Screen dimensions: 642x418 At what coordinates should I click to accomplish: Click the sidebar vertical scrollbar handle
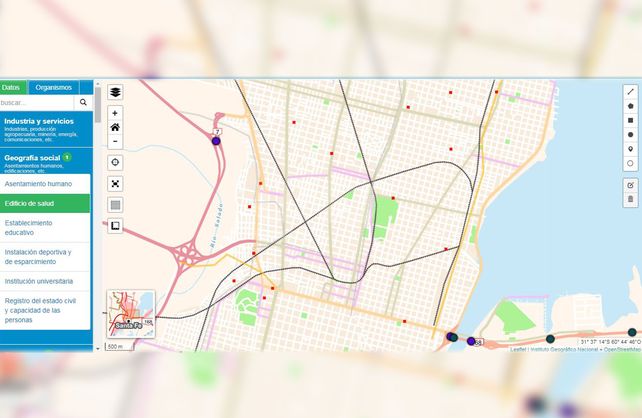[x=97, y=105]
